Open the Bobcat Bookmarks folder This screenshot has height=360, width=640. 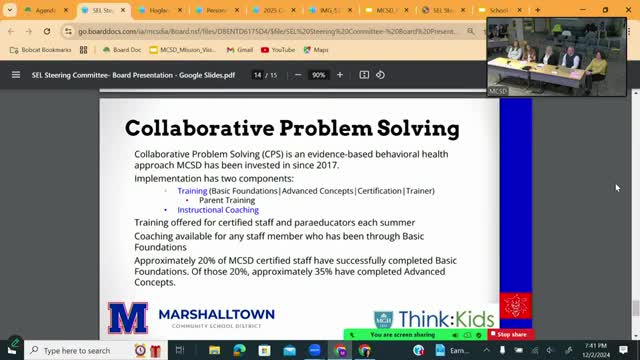(x=40, y=50)
